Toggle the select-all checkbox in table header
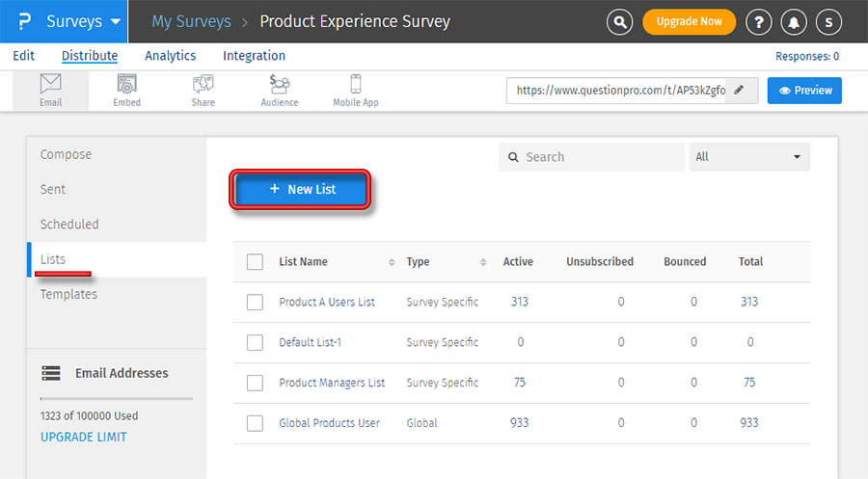Screen dimensions: 868x479 255,261
